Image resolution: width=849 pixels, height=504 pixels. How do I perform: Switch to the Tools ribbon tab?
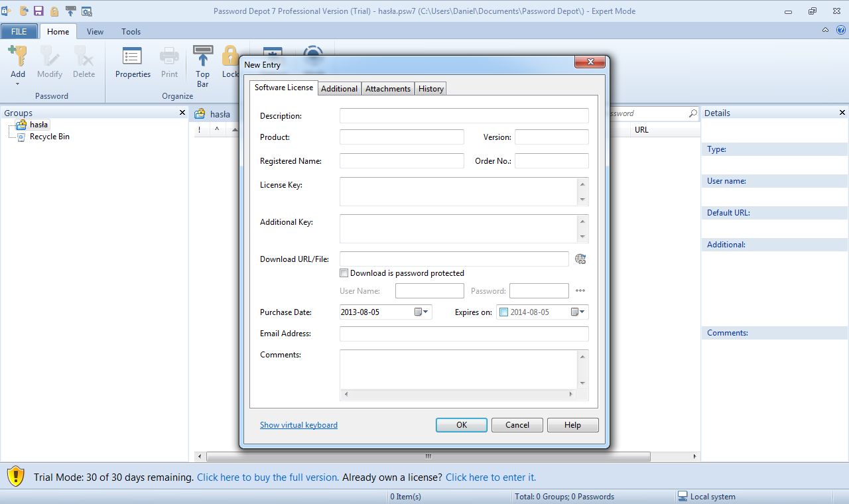[x=131, y=31]
